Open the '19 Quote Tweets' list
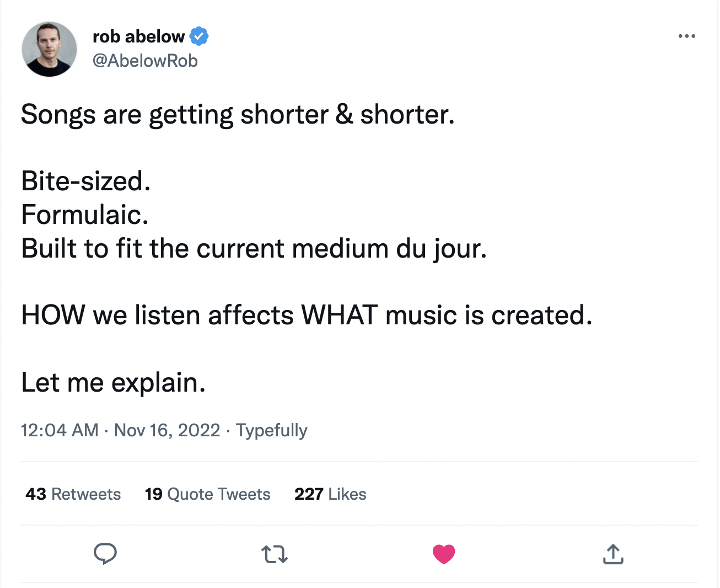720x588 pixels. tap(207, 494)
